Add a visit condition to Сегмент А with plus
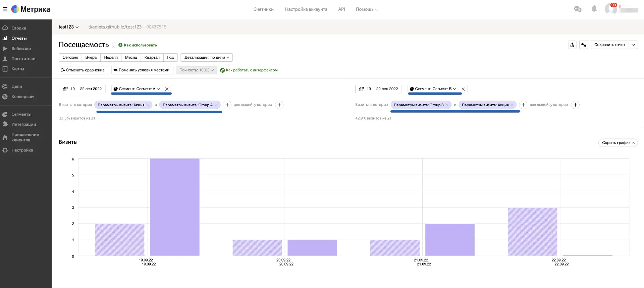The height and width of the screenshot is (288, 644). pyautogui.click(x=227, y=105)
